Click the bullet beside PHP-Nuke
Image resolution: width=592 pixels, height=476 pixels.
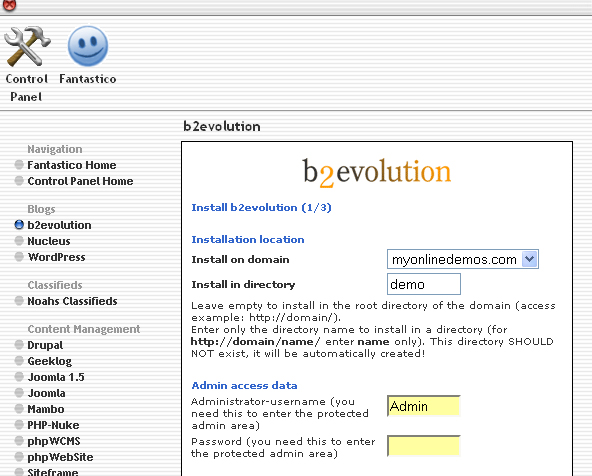coord(19,425)
